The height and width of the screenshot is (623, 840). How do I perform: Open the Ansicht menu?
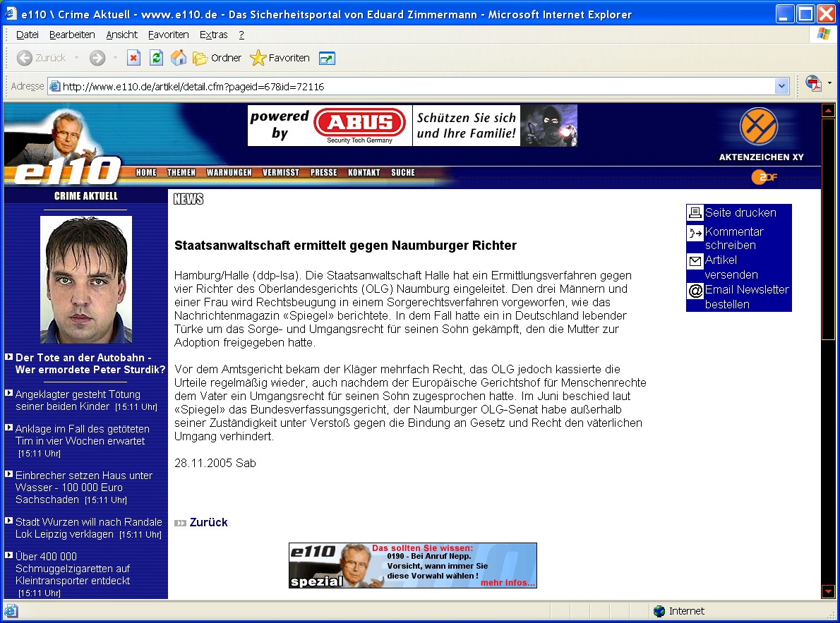point(121,35)
